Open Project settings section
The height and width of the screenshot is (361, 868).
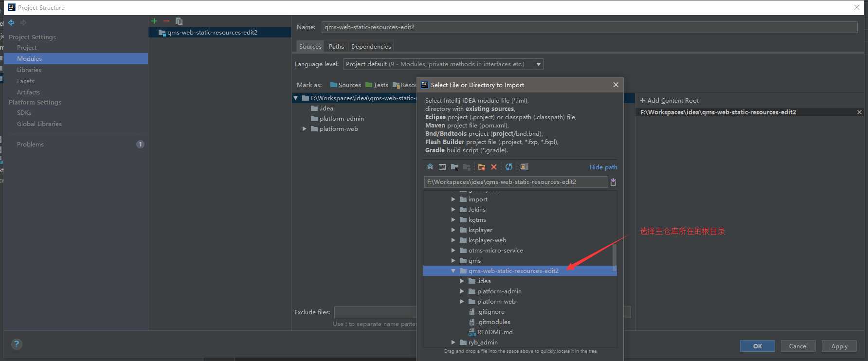click(x=27, y=48)
